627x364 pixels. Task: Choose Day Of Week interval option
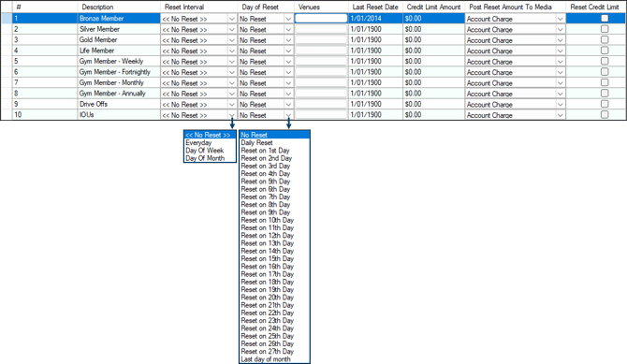204,151
